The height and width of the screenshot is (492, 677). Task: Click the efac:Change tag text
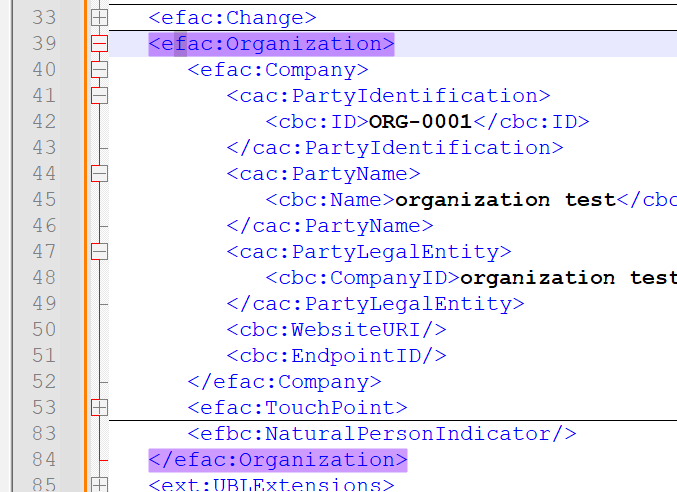click(233, 18)
